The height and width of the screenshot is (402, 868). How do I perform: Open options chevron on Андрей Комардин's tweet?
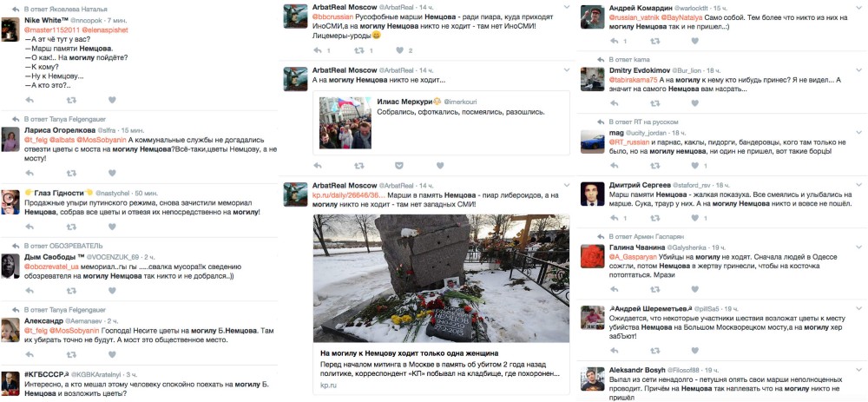(x=858, y=7)
